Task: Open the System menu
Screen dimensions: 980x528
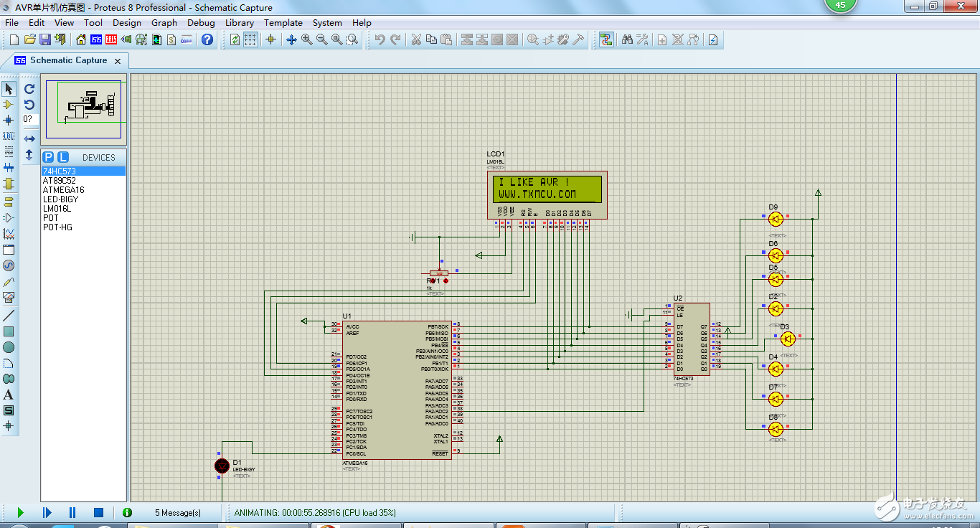Action: [327, 22]
